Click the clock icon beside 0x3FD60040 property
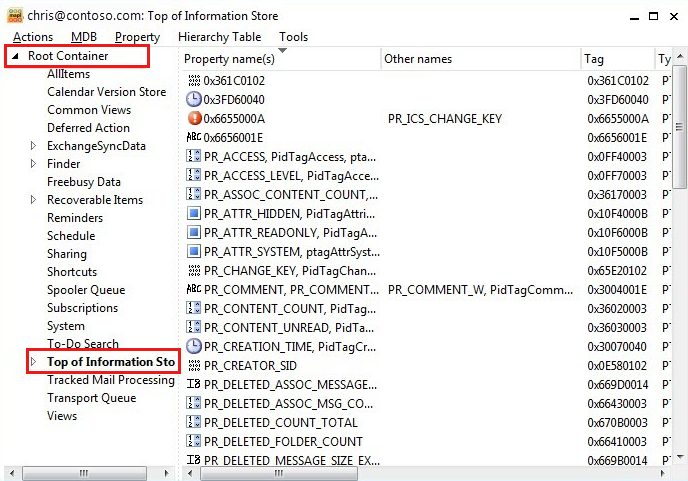This screenshot has height=481, width=688. pos(194,100)
